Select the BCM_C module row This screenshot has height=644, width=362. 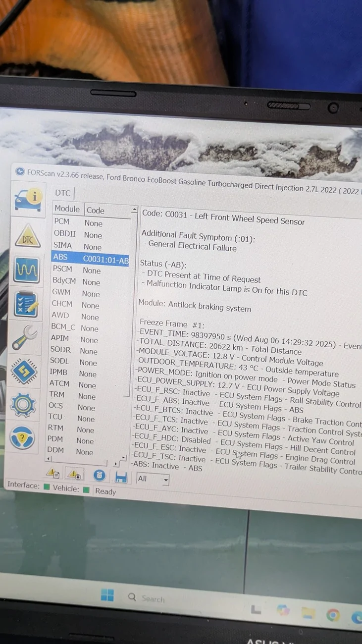click(88, 327)
